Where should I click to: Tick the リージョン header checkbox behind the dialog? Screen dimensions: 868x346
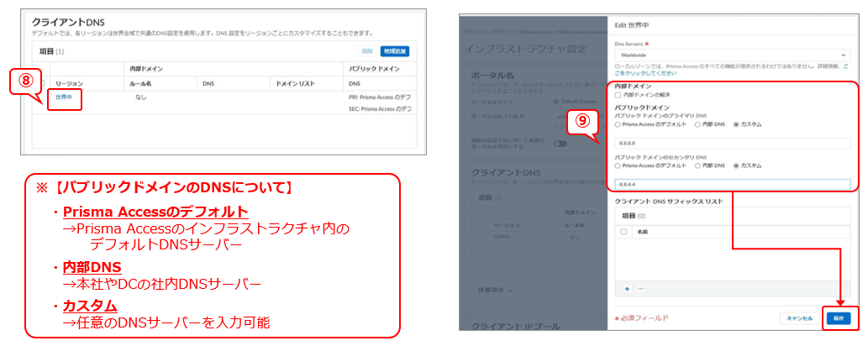tap(481, 225)
